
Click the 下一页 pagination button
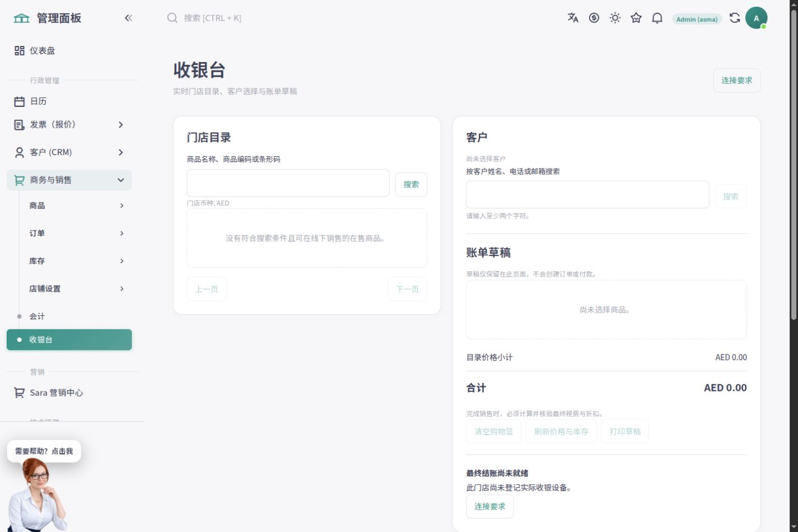click(x=407, y=289)
